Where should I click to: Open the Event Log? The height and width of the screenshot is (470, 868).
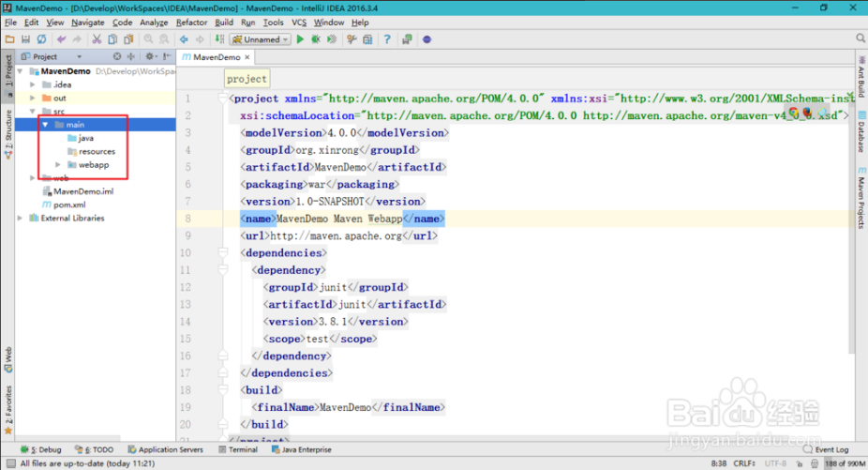click(826, 449)
